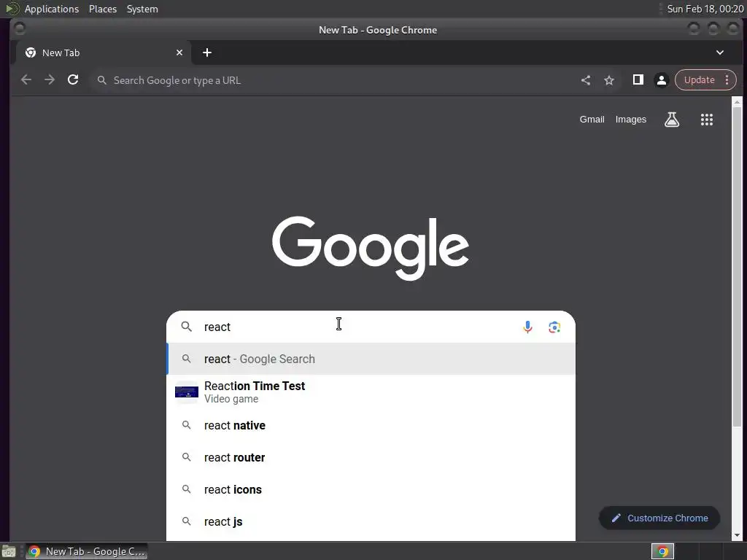Screen dimensions: 747x560
Task: Click the scrollbar down arrow
Action: tap(737, 536)
